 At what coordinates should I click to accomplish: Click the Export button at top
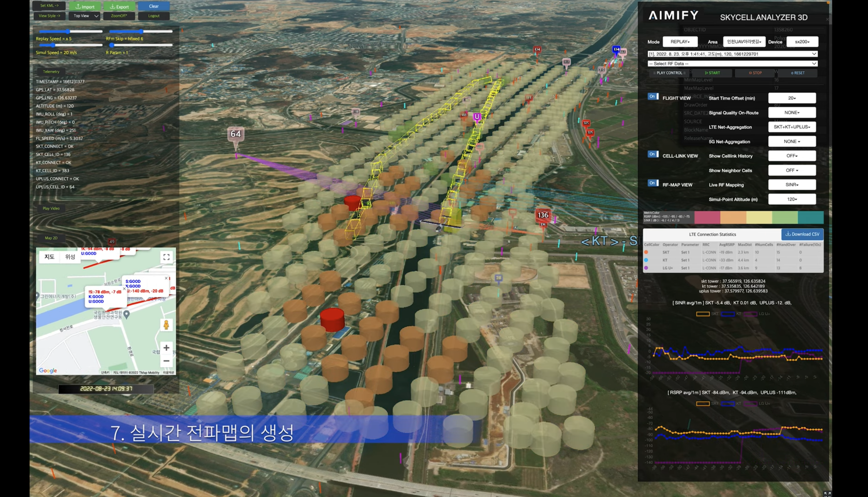tap(119, 6)
